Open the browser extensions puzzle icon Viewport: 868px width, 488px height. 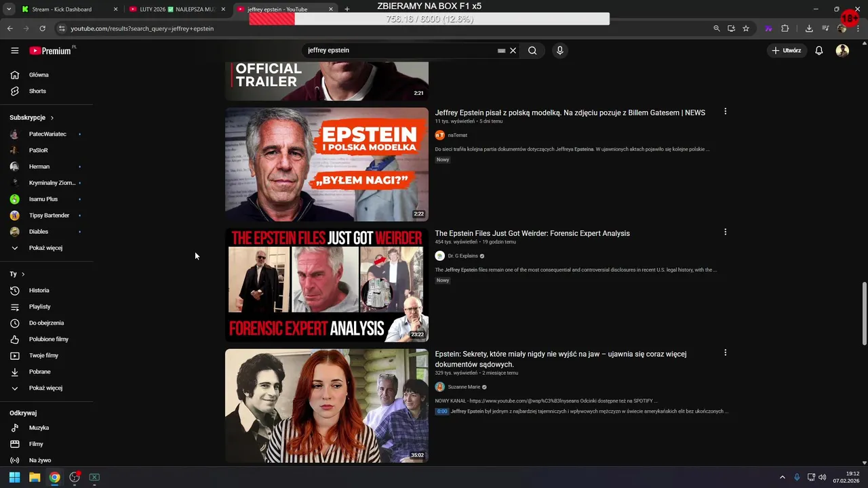click(785, 28)
